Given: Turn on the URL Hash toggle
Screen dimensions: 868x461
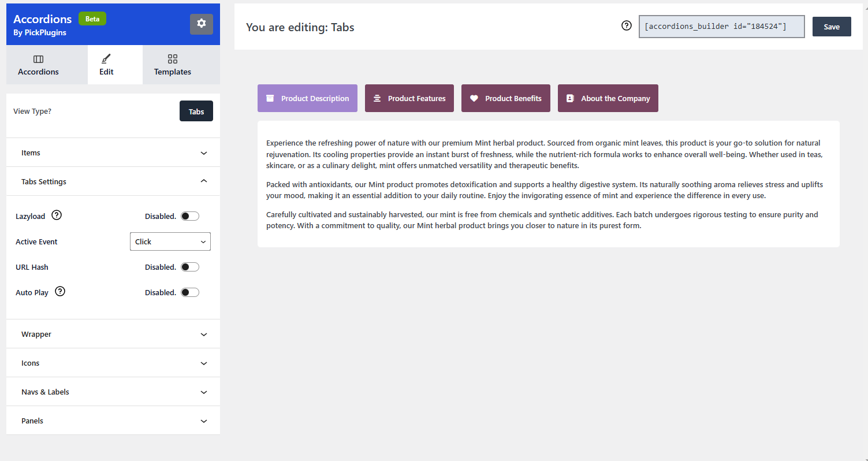Looking at the screenshot, I should tap(189, 267).
